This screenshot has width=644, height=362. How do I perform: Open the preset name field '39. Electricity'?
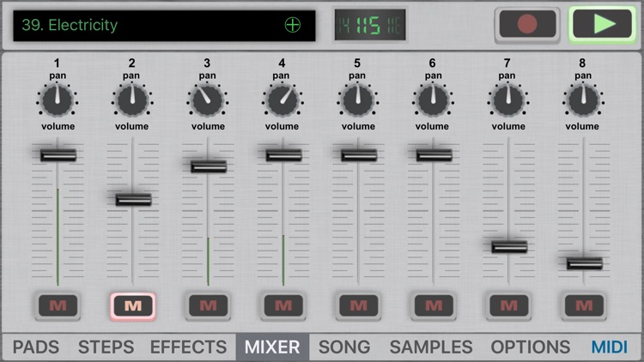[164, 26]
